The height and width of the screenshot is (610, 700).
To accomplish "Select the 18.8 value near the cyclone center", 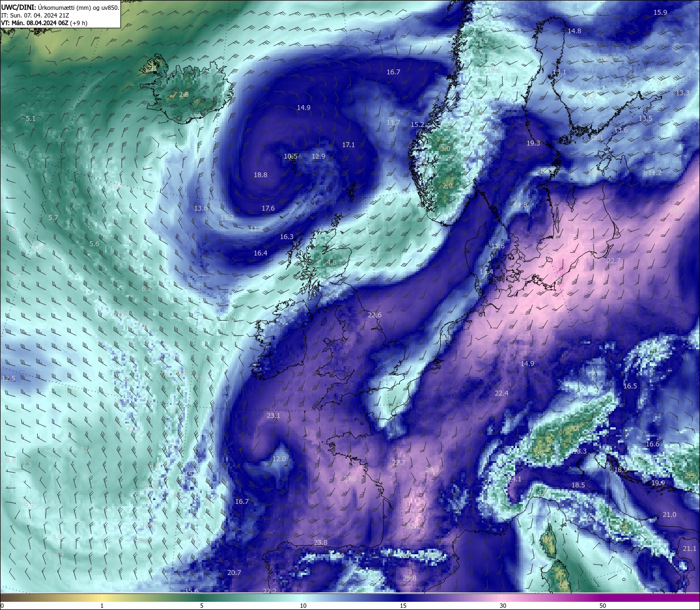I will click(x=260, y=175).
